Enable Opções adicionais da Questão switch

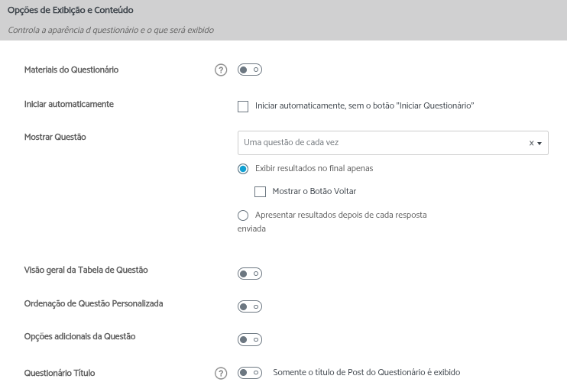tap(250, 339)
